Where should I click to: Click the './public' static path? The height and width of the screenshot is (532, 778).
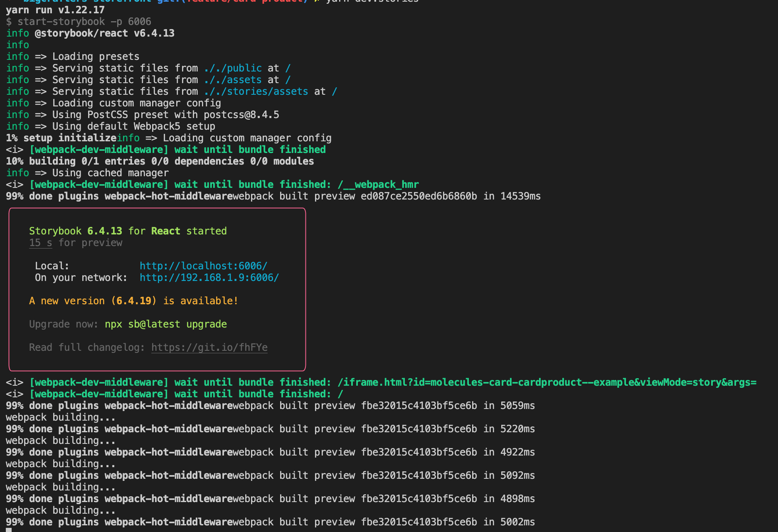click(x=233, y=68)
